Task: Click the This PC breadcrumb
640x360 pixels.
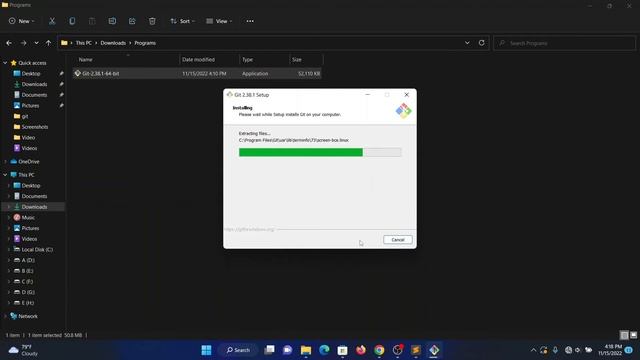Action: (x=84, y=43)
